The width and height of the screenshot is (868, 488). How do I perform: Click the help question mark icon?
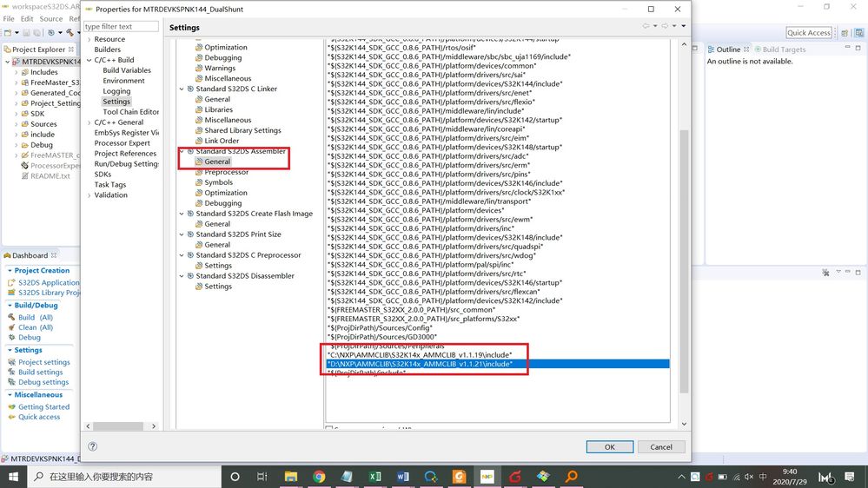tap(92, 446)
